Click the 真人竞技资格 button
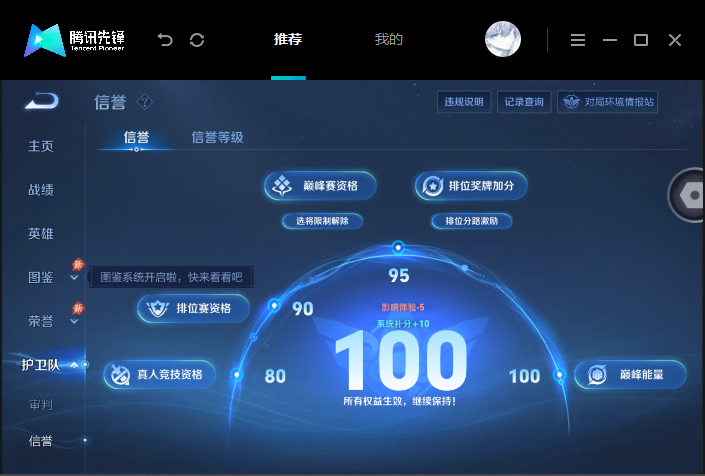The height and width of the screenshot is (476, 705). pyautogui.click(x=160, y=374)
